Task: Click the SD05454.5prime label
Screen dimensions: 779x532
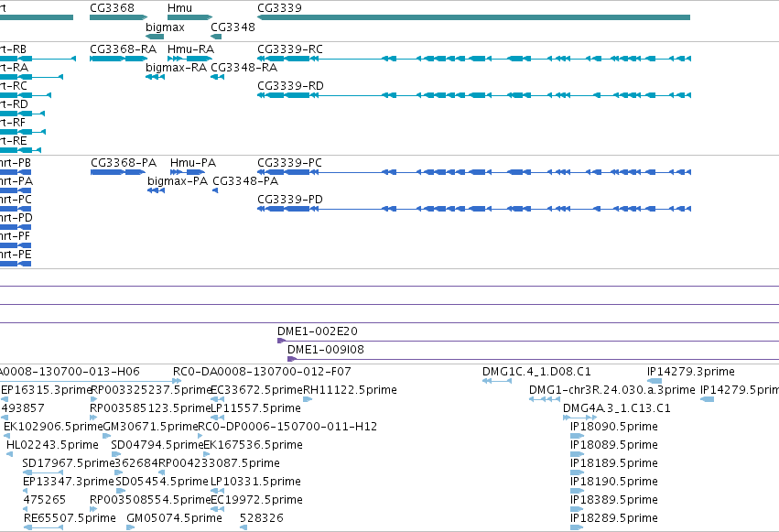Action: [x=162, y=482]
